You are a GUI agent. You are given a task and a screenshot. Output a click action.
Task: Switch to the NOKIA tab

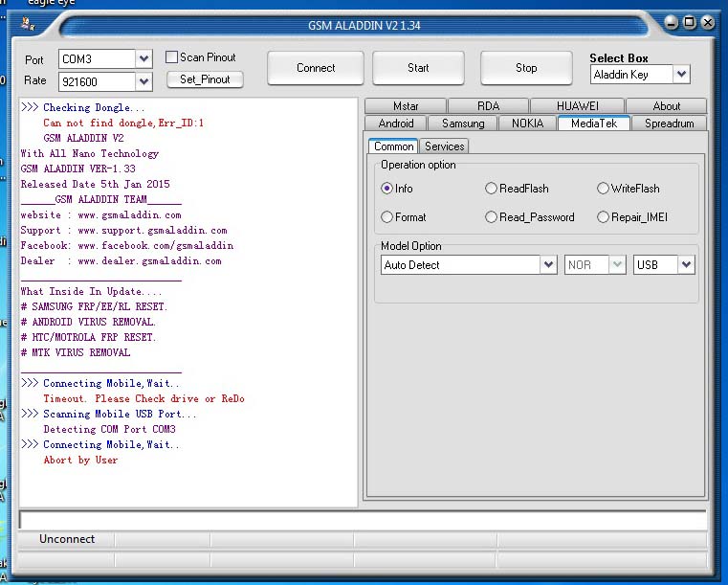coord(527,124)
